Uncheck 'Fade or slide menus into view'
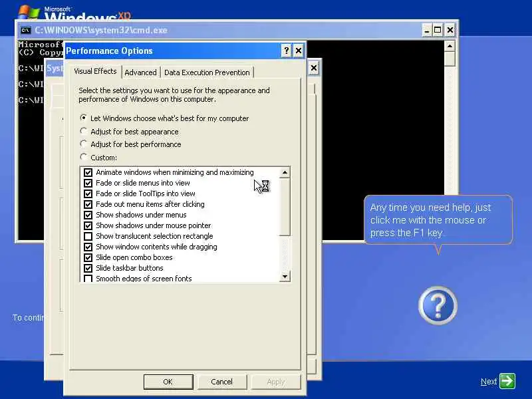 pos(88,183)
